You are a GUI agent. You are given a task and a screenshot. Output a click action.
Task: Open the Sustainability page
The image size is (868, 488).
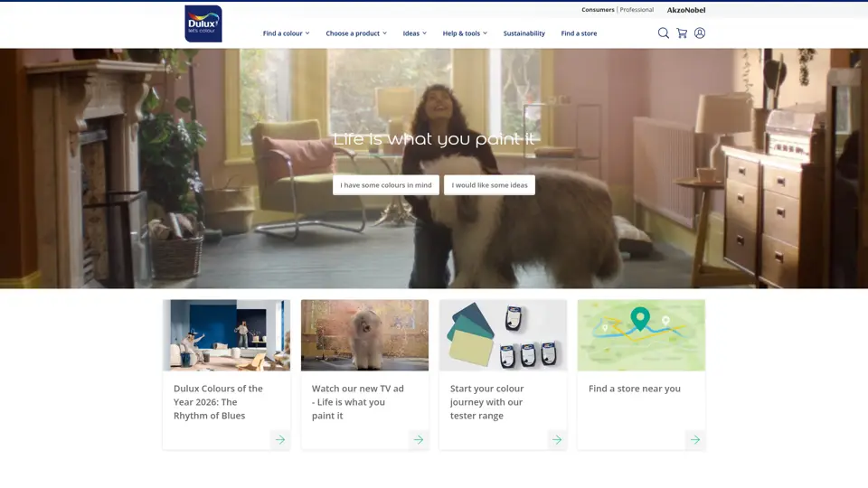coord(524,33)
